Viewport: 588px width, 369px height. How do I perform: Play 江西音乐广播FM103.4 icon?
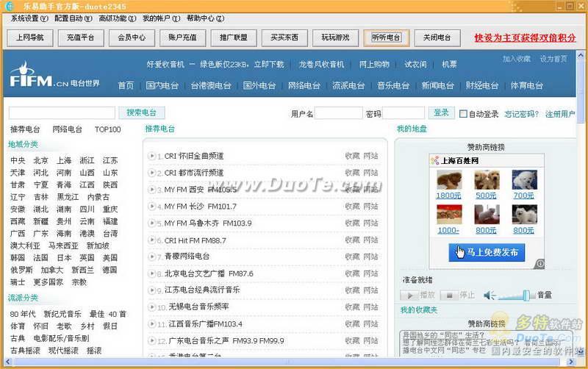(152, 323)
